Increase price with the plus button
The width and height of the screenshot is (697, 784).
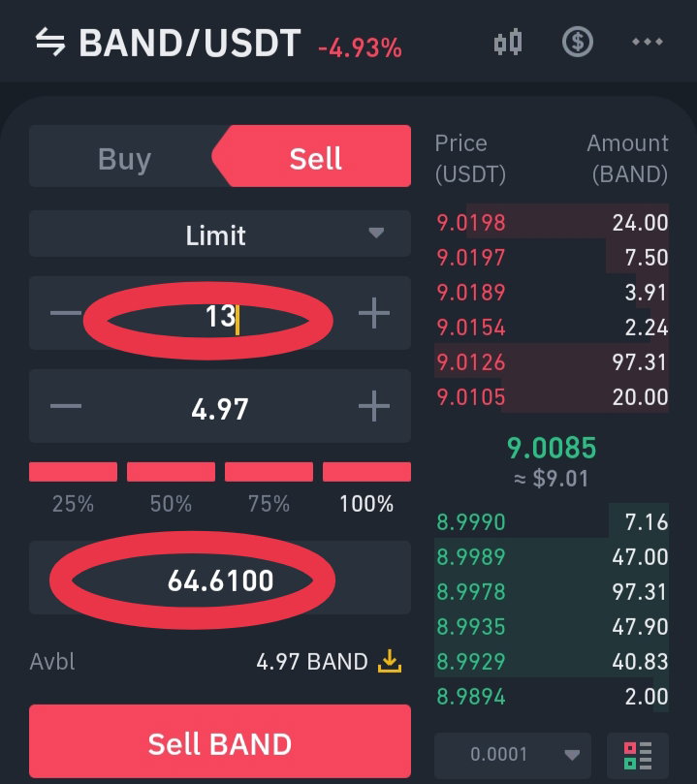point(374,313)
